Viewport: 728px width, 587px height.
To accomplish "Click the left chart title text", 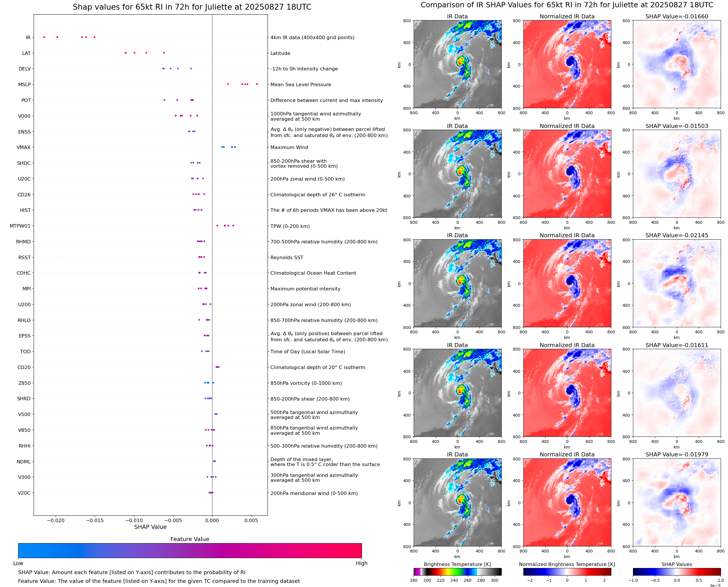I will (x=192, y=7).
